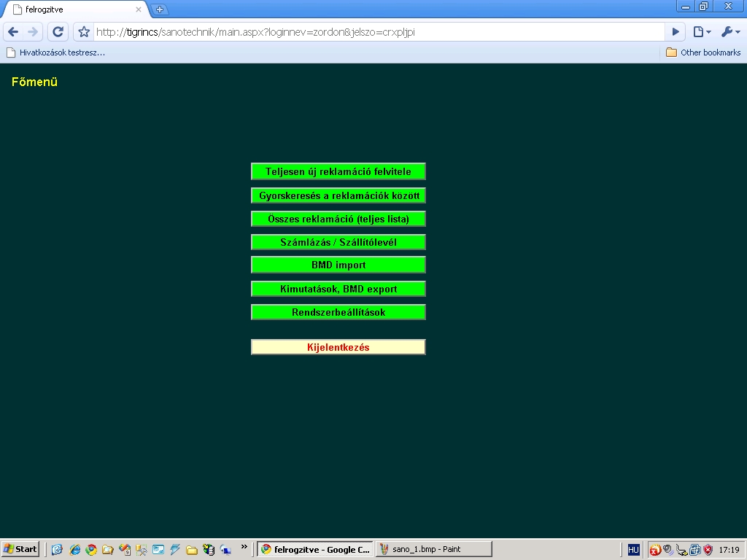Click the browser Back arrow
This screenshot has width=747, height=560.
point(13,32)
